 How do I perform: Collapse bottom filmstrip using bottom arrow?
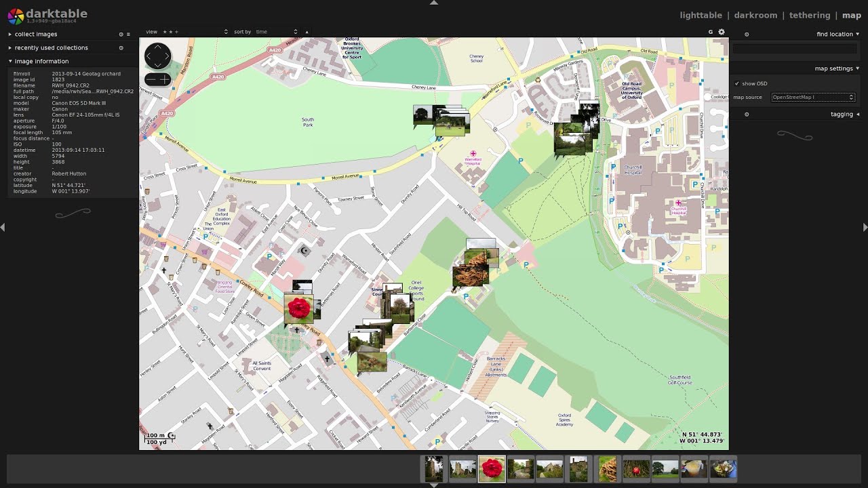434,485
